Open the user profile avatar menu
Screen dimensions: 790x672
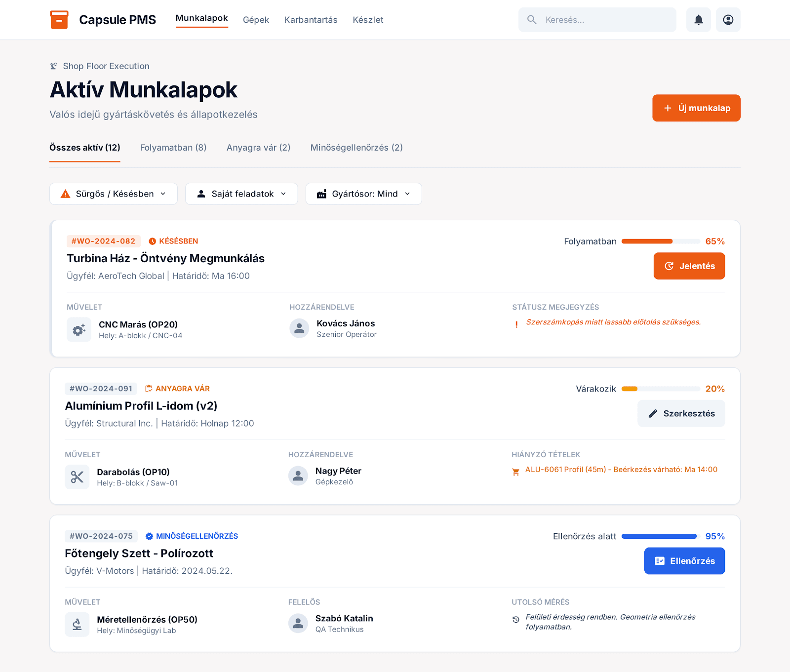click(x=728, y=20)
